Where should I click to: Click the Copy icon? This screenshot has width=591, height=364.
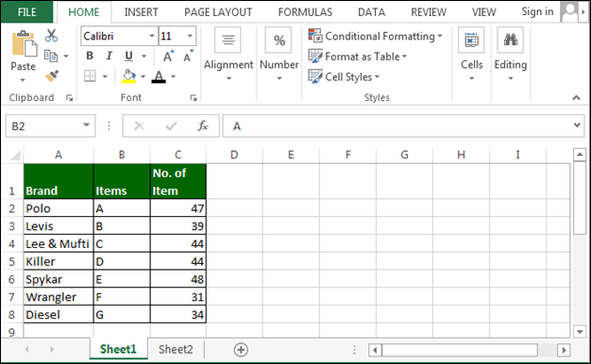[51, 56]
